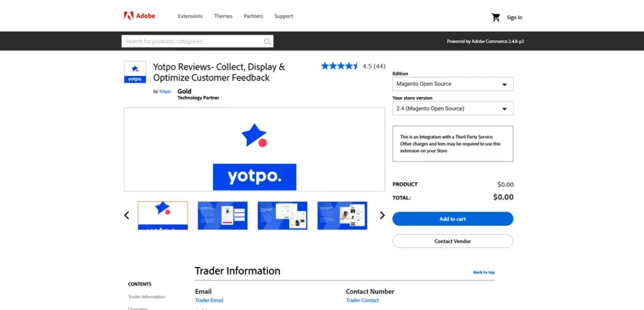Open the Themes menu
Viewport: 644px width, 310px height.
pyautogui.click(x=223, y=16)
